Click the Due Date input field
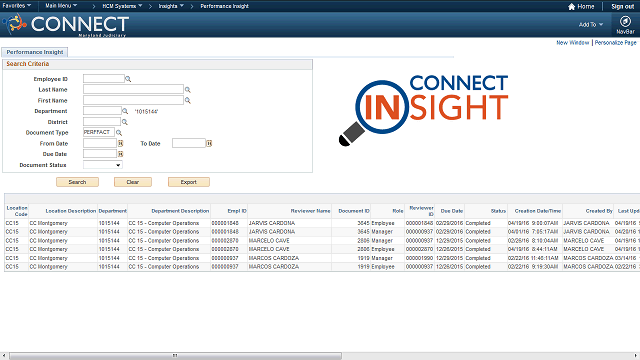This screenshot has width=640, height=360. coord(100,154)
